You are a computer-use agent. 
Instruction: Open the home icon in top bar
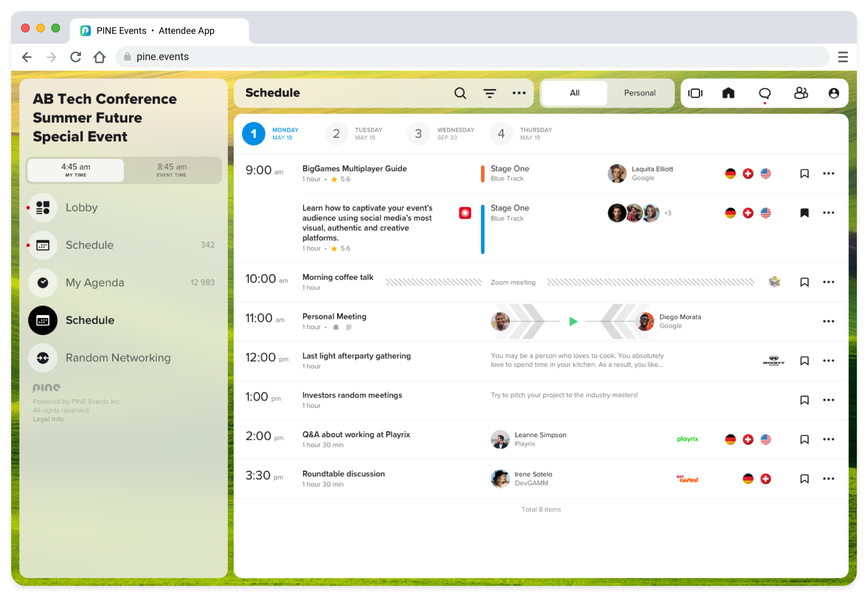point(728,93)
